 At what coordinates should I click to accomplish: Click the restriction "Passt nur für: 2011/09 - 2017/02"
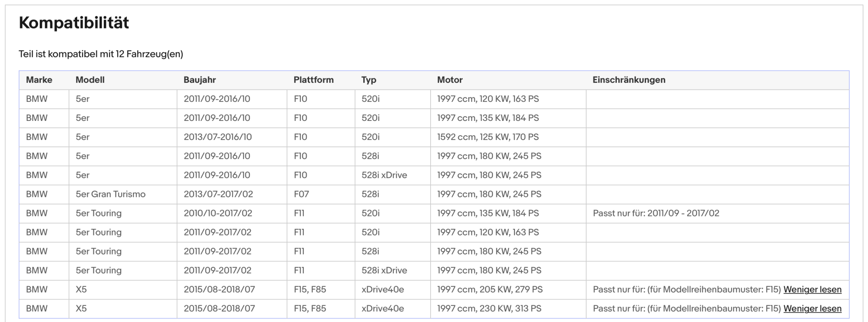point(656,213)
